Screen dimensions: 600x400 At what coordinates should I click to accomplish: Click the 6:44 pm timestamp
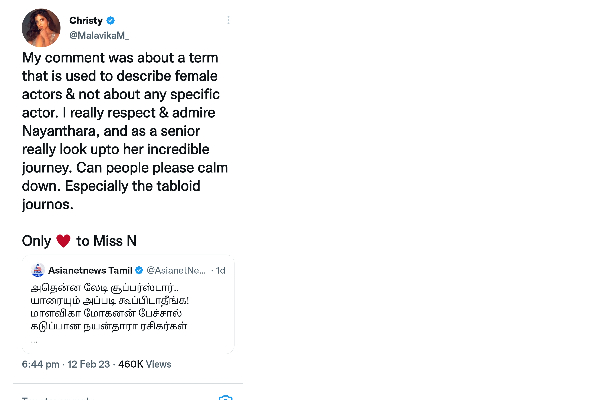[x=44, y=363]
